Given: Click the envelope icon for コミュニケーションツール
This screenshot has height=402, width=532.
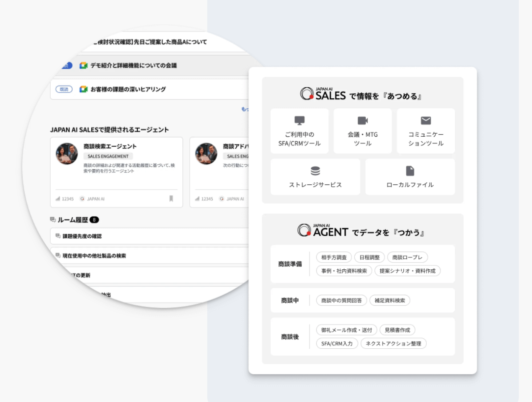Looking at the screenshot, I should pyautogui.click(x=426, y=120).
